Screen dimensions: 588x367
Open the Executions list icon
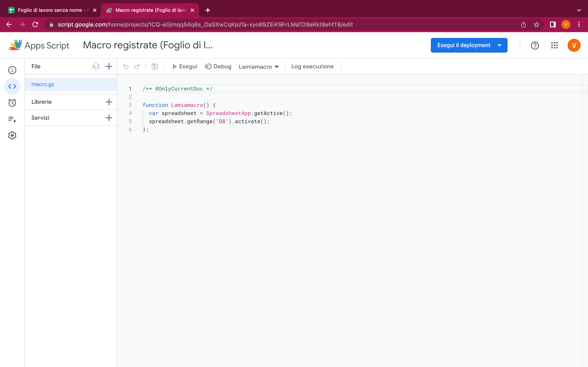[x=12, y=119]
